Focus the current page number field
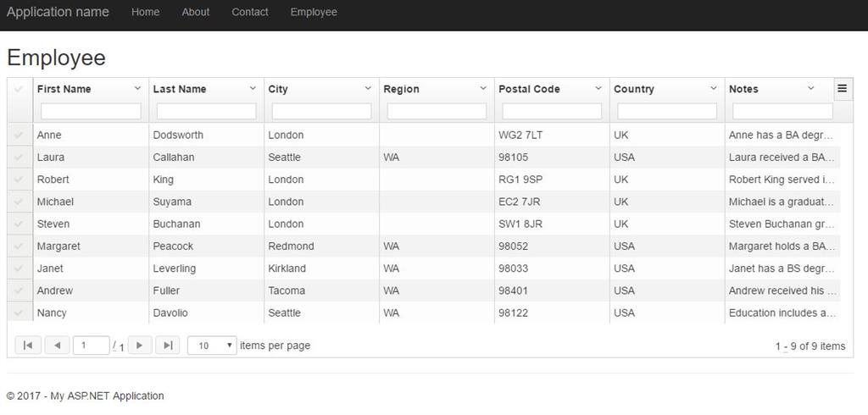 coord(91,346)
